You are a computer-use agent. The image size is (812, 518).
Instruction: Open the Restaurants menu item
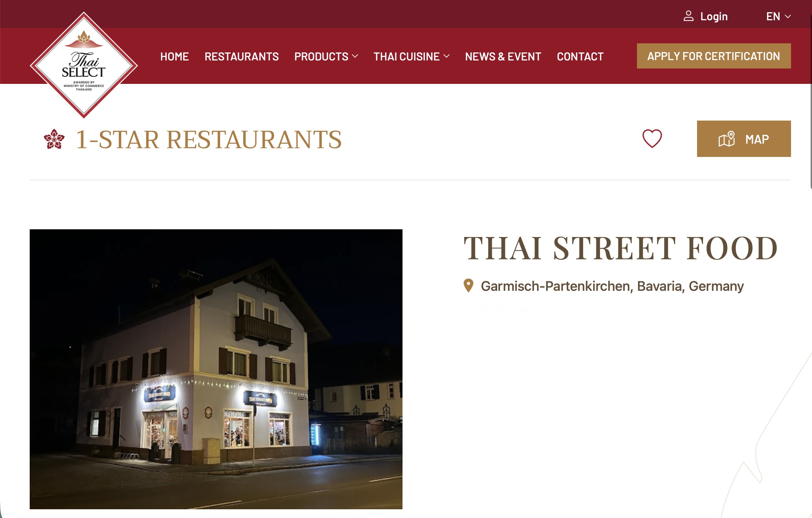[x=241, y=56]
